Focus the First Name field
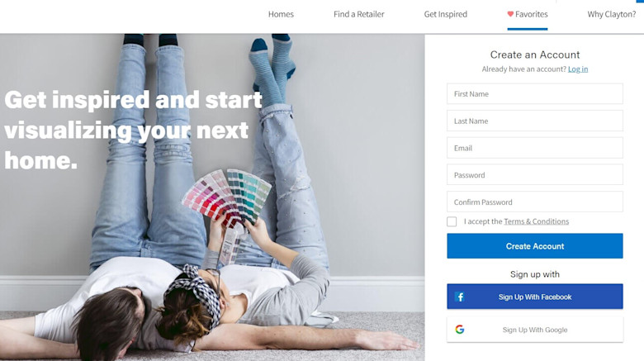Image resolution: width=644 pixels, height=361 pixels. point(535,93)
